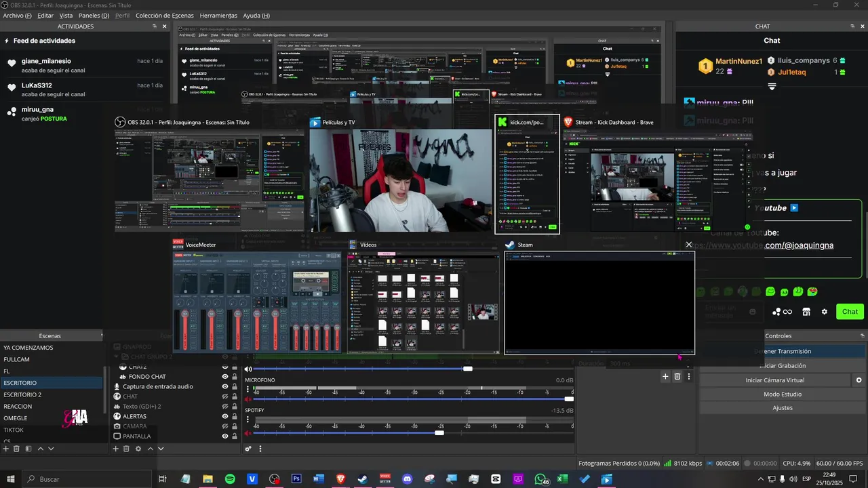Viewport: 868px width, 488px height.
Task: Adjust MICROFONO volume slider
Action: pos(569,399)
